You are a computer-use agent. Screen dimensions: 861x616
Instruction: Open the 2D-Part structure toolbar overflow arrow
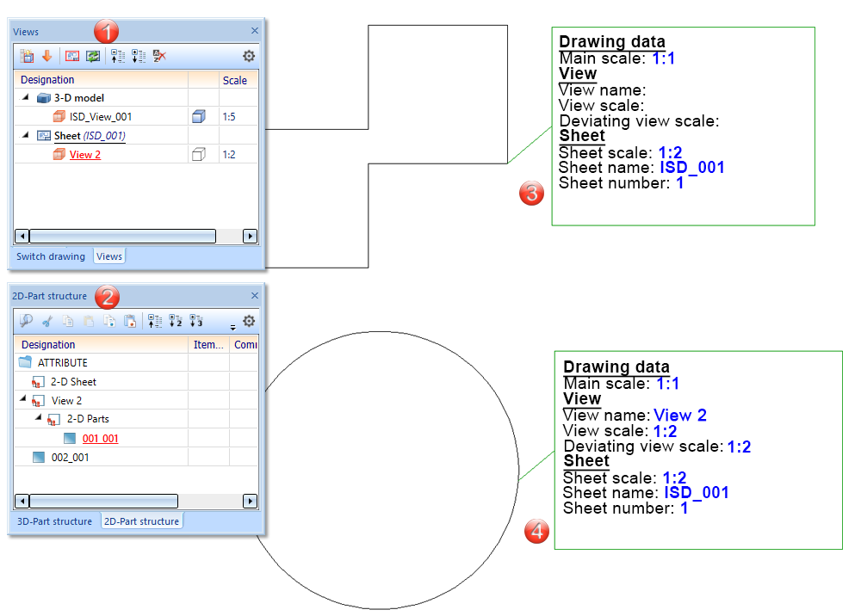(x=232, y=327)
